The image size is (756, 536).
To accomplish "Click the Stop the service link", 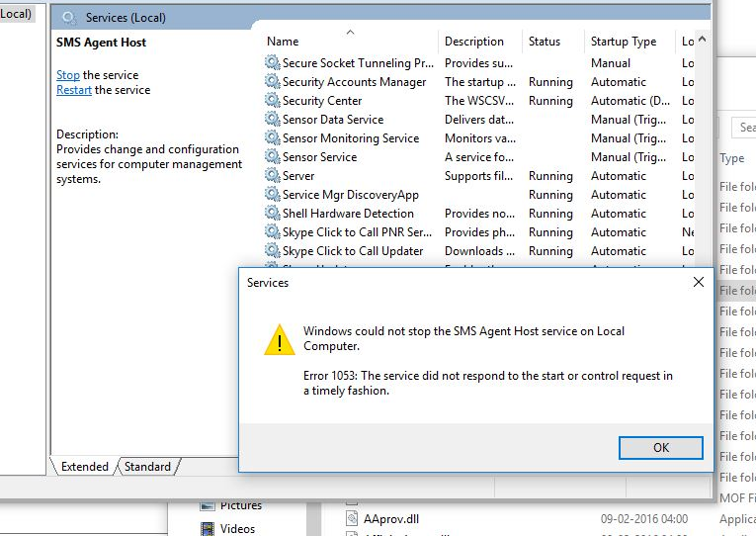I will click(x=68, y=75).
